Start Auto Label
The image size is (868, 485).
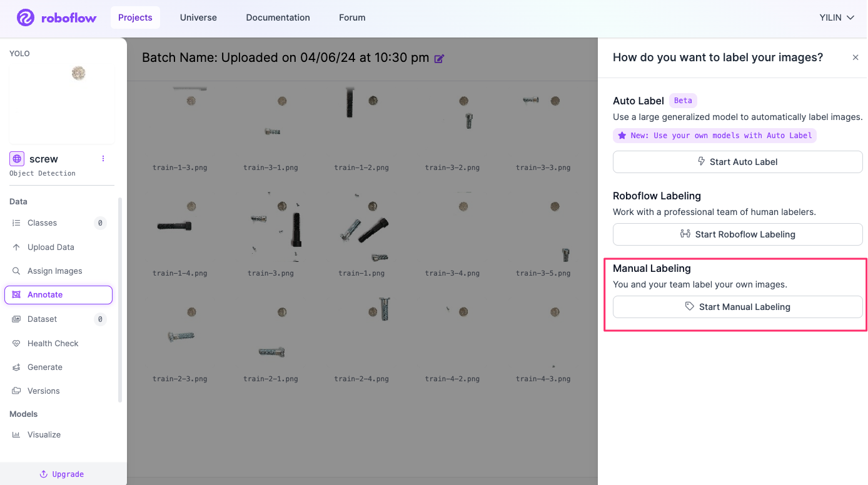click(737, 162)
